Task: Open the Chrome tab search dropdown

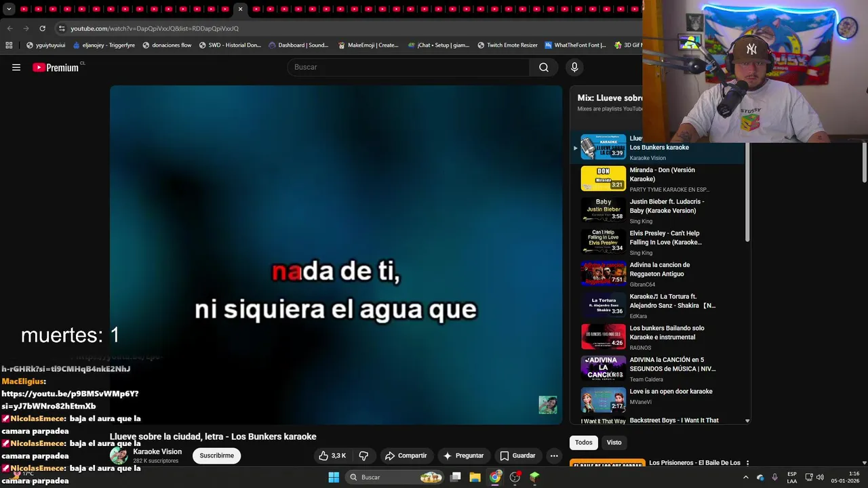Action: [8, 9]
